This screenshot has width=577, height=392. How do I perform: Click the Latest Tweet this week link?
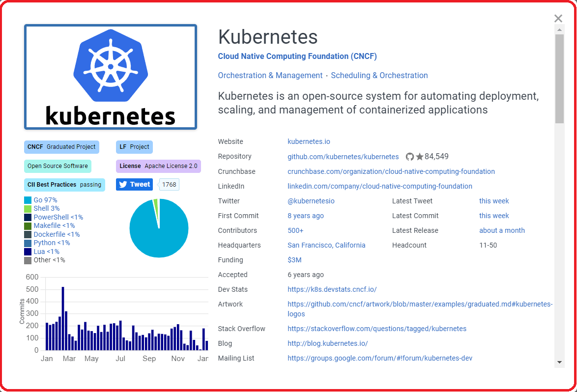(494, 201)
